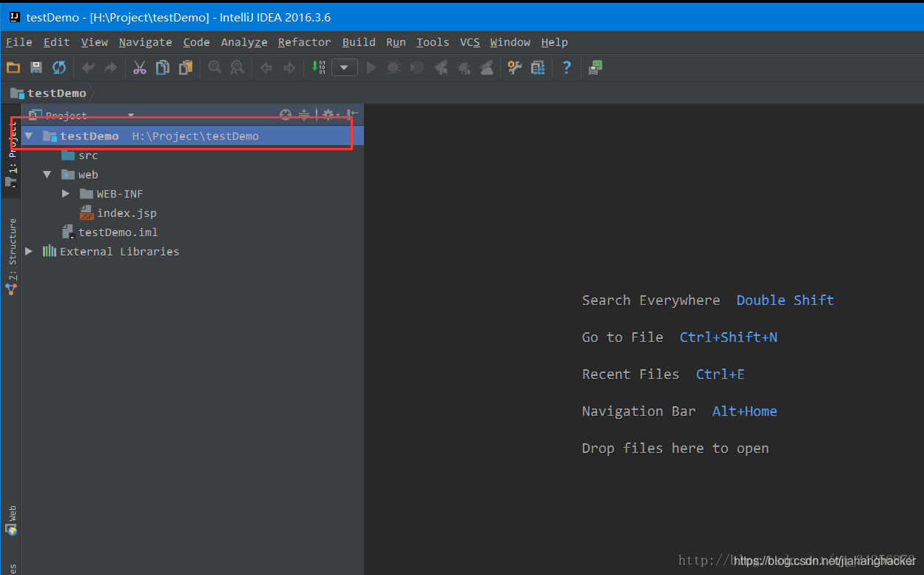Open the File menu
Viewport: 924px width, 575px height.
coord(18,42)
